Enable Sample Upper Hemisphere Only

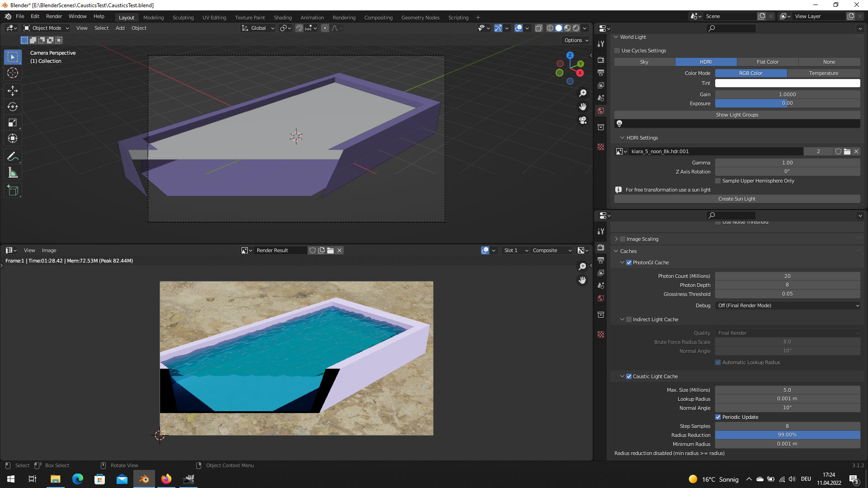718,181
